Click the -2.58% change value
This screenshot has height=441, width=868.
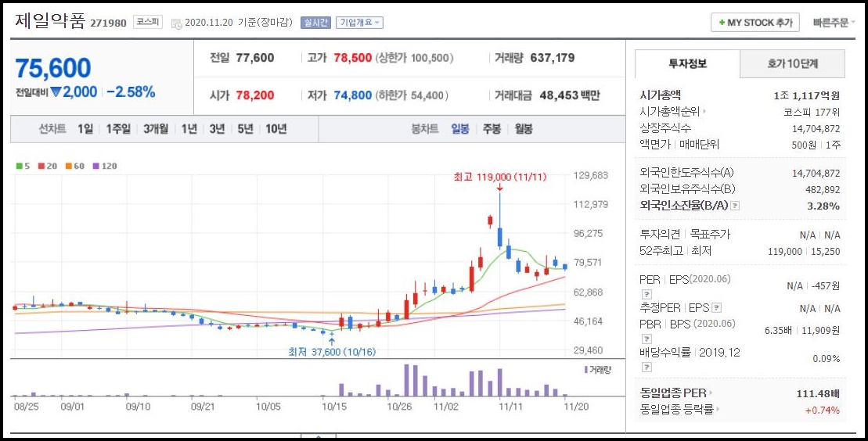coord(131,91)
